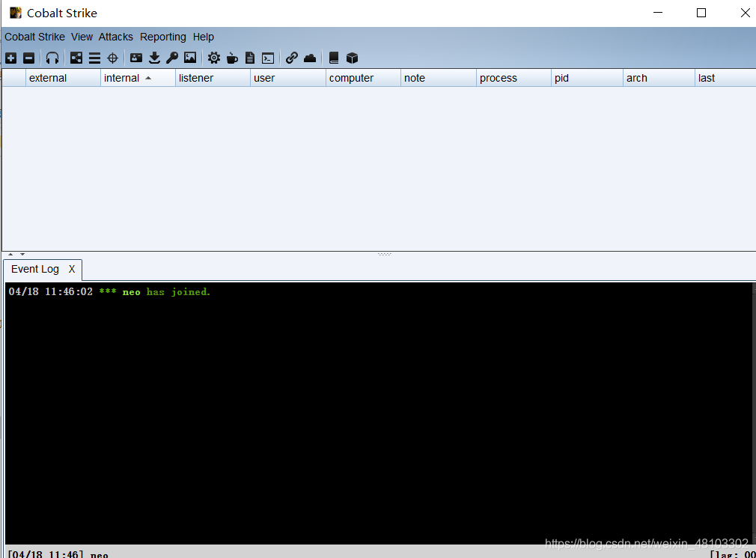Sort sessions by the pid column

pos(587,78)
